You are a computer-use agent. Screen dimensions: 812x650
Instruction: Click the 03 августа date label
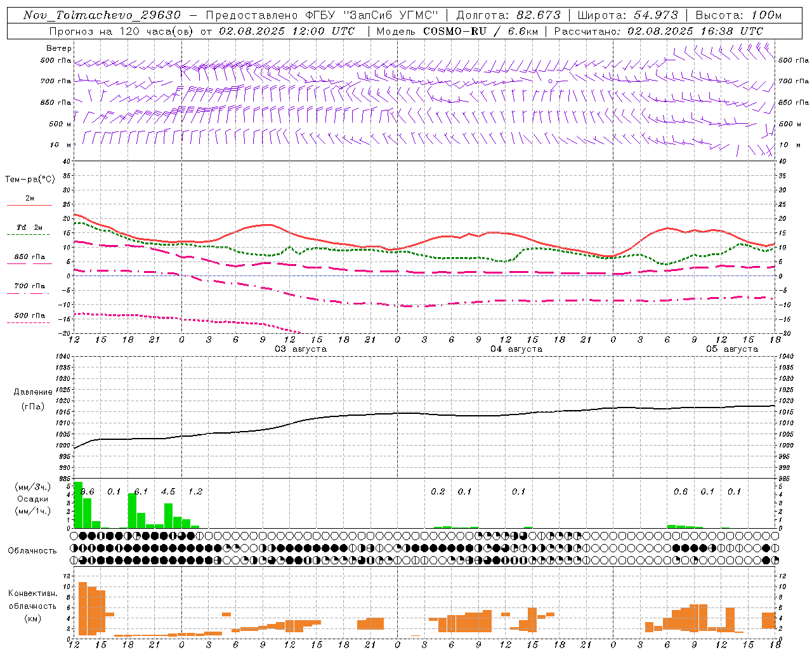[301, 349]
